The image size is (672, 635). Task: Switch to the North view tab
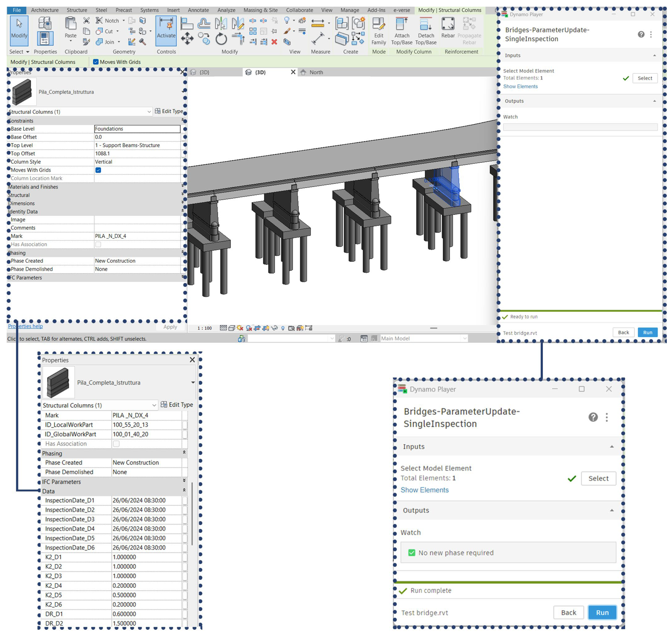coord(315,72)
